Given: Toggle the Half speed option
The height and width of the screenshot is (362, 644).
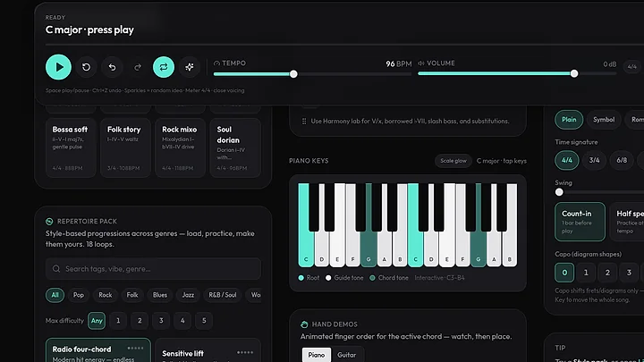Looking at the screenshot, I should click(x=627, y=222).
